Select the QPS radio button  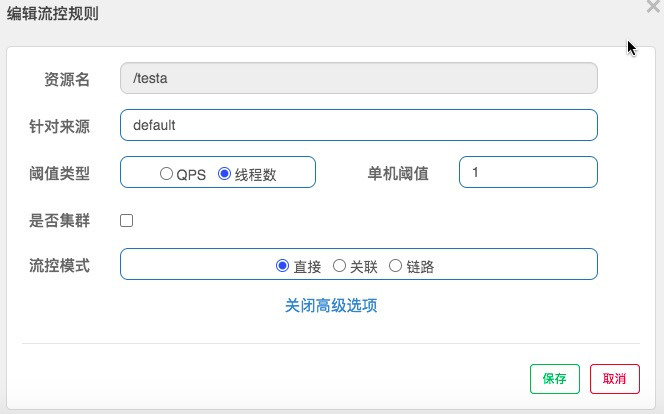pos(166,173)
